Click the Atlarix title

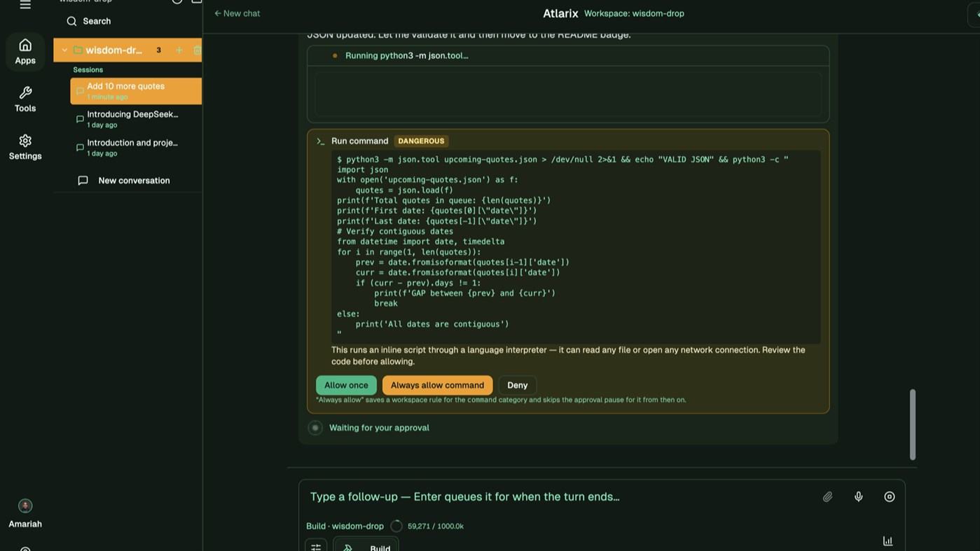[x=560, y=13]
